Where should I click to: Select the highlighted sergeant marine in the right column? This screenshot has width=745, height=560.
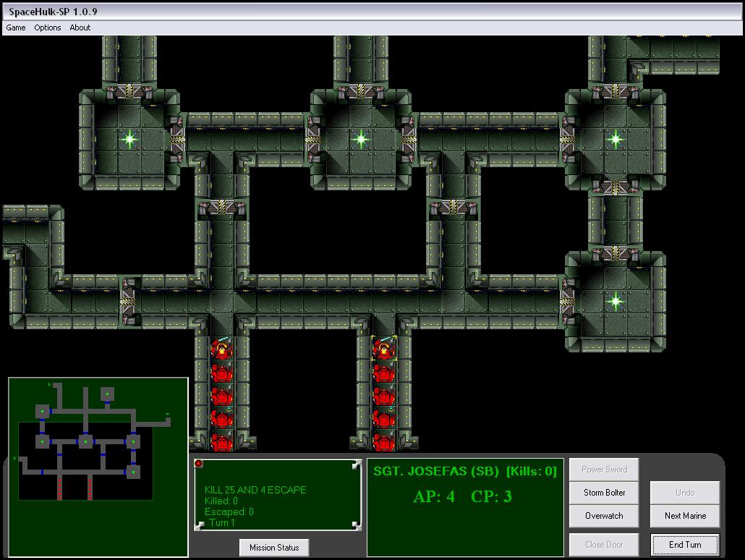[x=384, y=349]
